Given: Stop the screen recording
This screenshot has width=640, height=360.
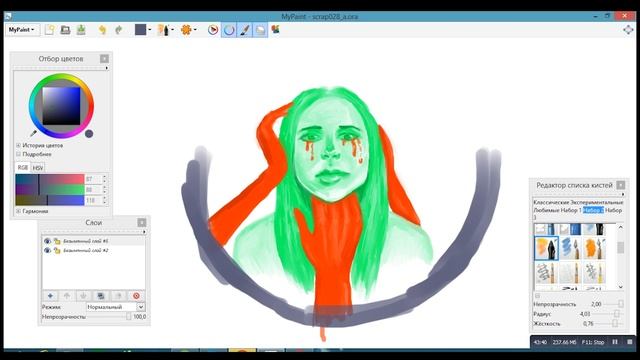Looking at the screenshot, I should [x=629, y=342].
